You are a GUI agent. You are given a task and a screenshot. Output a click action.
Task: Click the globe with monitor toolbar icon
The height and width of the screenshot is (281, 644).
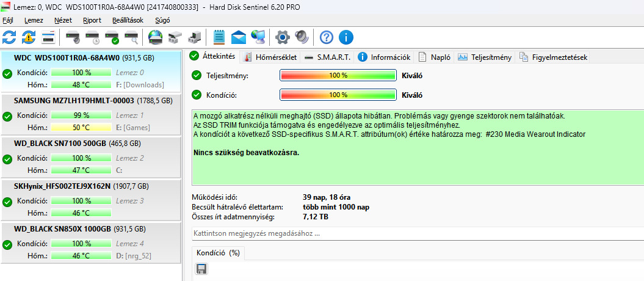click(x=258, y=37)
